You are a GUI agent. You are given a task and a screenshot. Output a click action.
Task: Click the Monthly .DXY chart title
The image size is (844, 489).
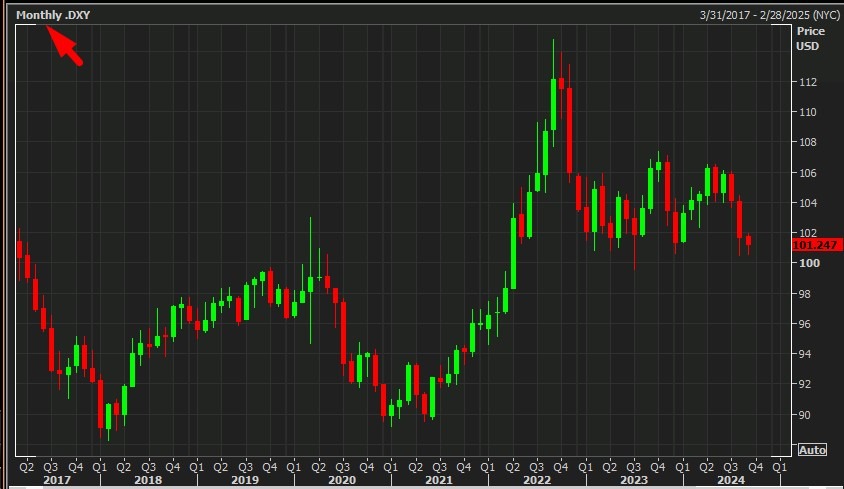pyautogui.click(x=53, y=15)
